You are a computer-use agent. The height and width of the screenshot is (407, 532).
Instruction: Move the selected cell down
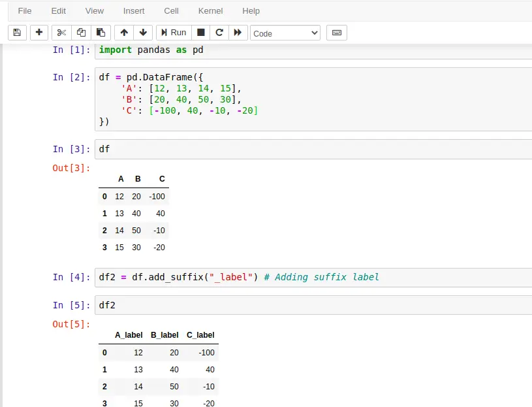tap(142, 32)
